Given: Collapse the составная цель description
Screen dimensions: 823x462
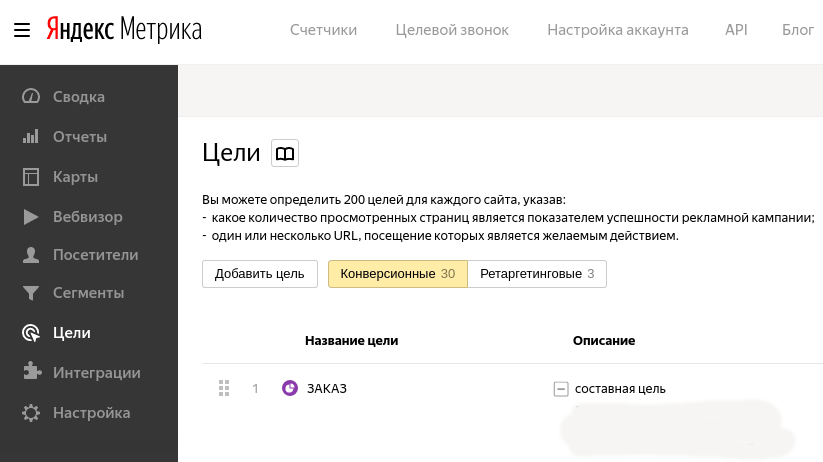Looking at the screenshot, I should [x=561, y=389].
